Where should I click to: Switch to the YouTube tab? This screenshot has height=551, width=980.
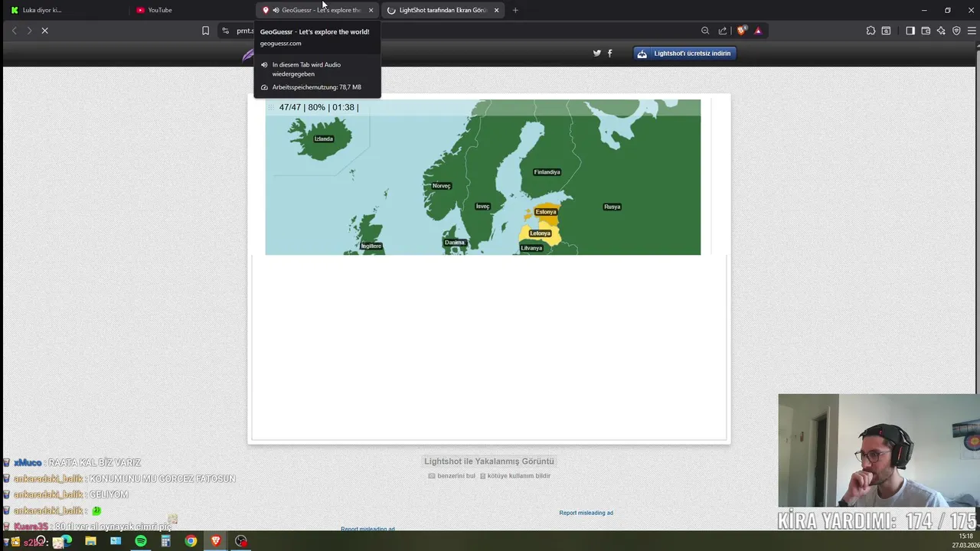tap(191, 10)
